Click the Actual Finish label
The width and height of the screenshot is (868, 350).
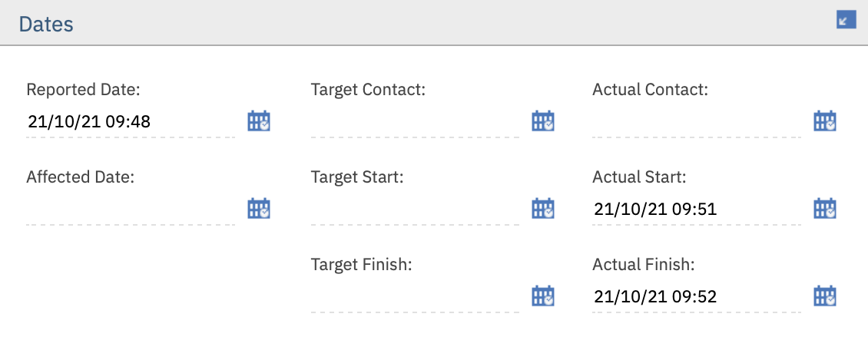pyautogui.click(x=644, y=265)
